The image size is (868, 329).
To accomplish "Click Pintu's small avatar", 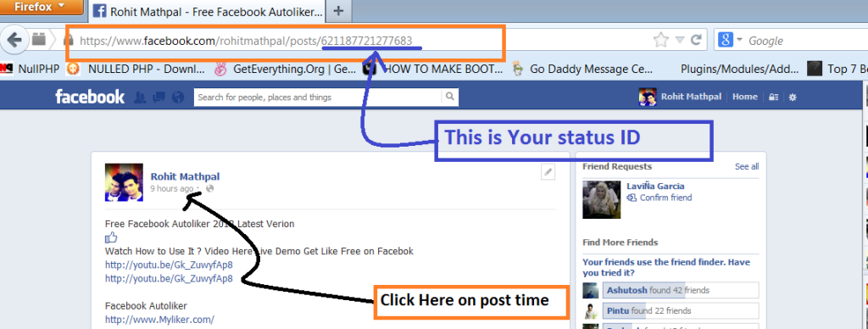I will (x=591, y=311).
